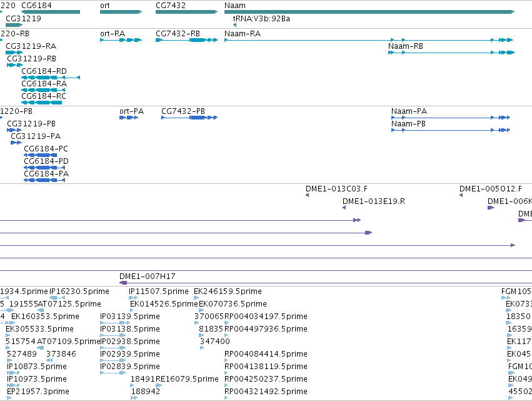
Task: Click the DME1-007H17 clone label
Action: (148, 277)
